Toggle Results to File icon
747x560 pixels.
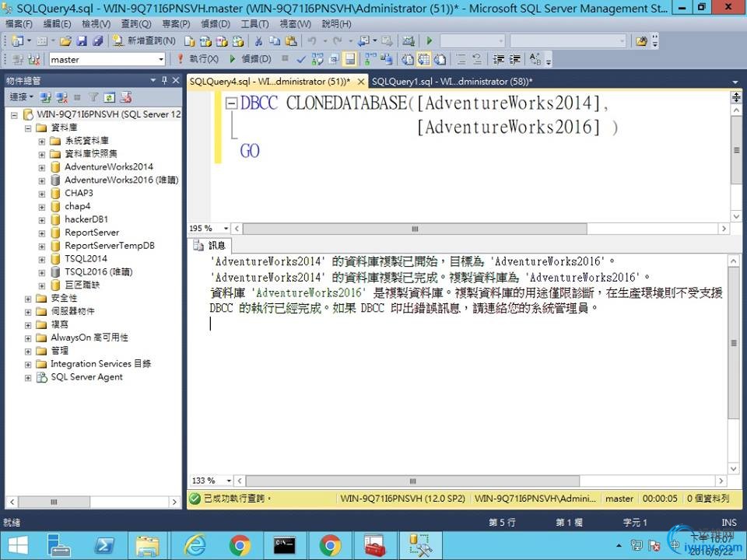pos(440,59)
